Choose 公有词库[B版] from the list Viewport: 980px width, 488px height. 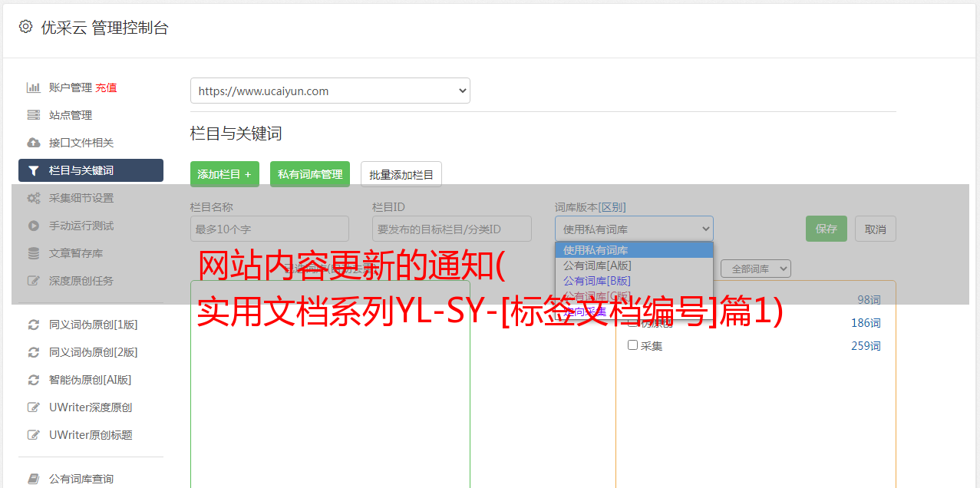[x=634, y=281]
